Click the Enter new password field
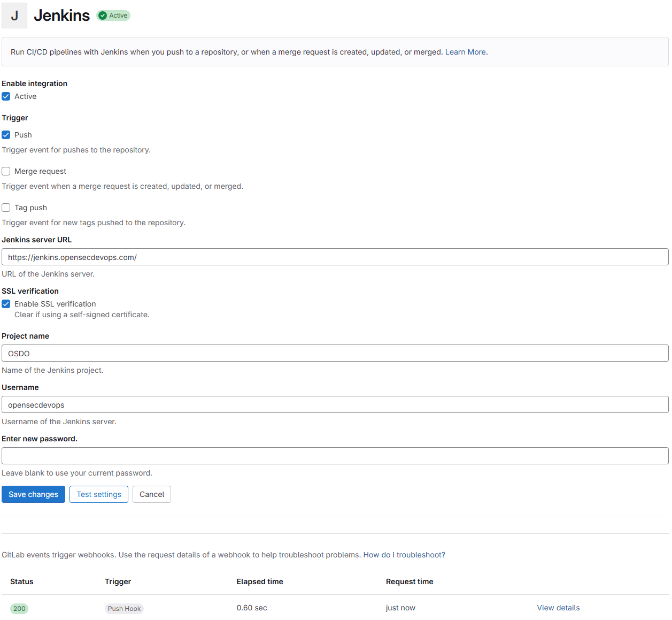 click(335, 456)
